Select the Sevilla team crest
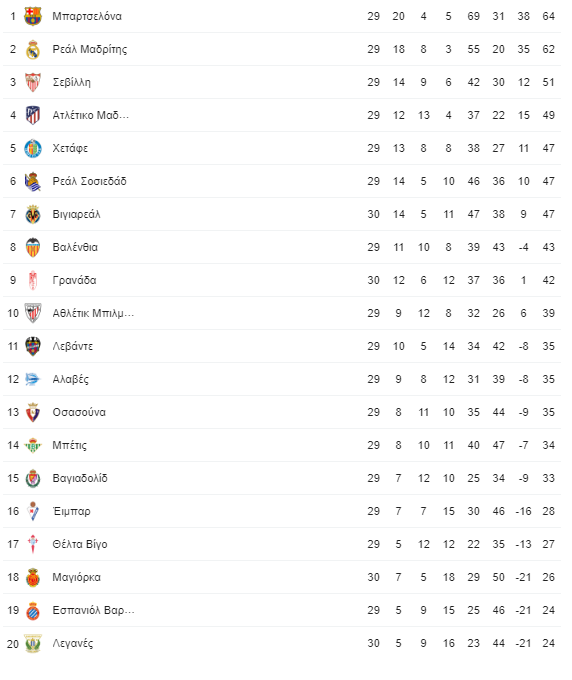The image size is (572, 680). (x=33, y=82)
